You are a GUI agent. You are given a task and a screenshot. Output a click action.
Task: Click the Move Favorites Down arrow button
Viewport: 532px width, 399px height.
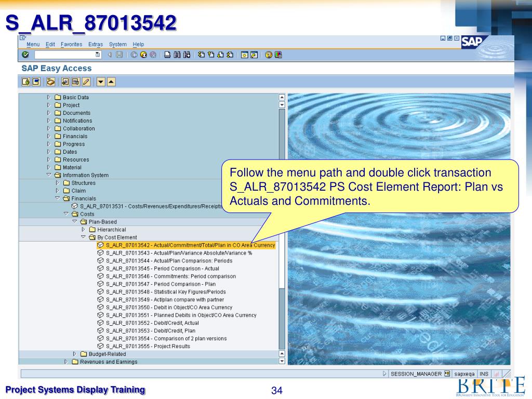click(101, 82)
